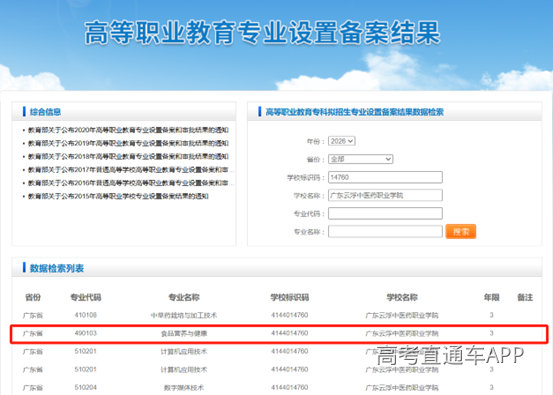The height and width of the screenshot is (395, 553).
Task: Click 学校标识码 4144014760 in the 食品营养与健康 row
Action: coord(290,333)
